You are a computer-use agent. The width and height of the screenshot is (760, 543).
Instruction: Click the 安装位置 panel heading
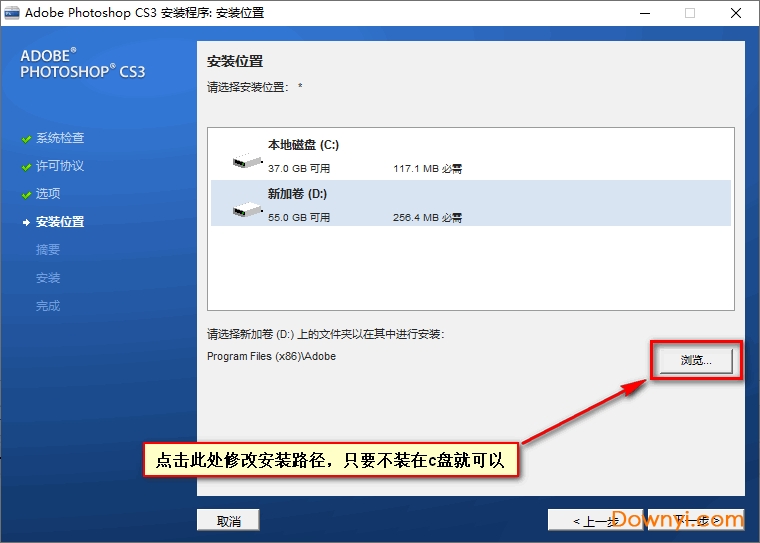coord(235,62)
